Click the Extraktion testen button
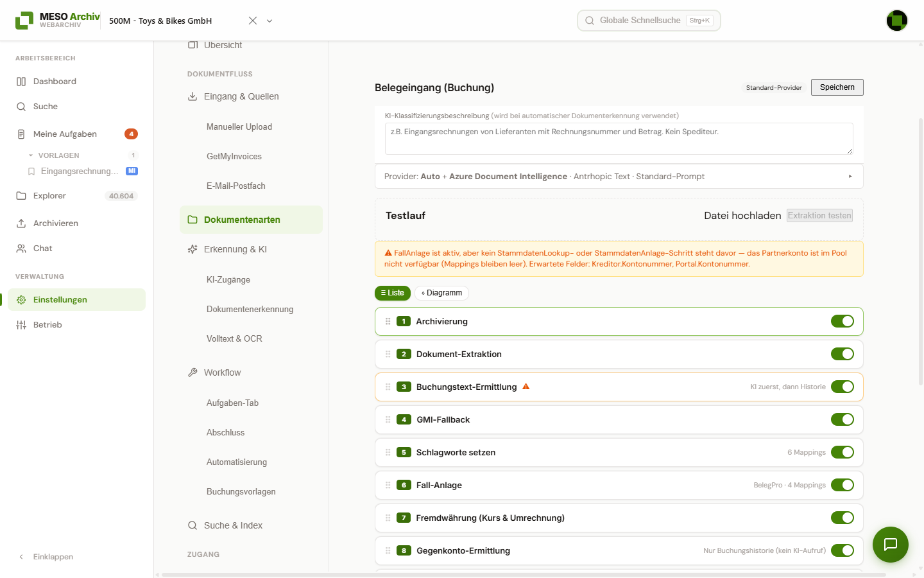This screenshot has width=924, height=578. click(x=820, y=216)
